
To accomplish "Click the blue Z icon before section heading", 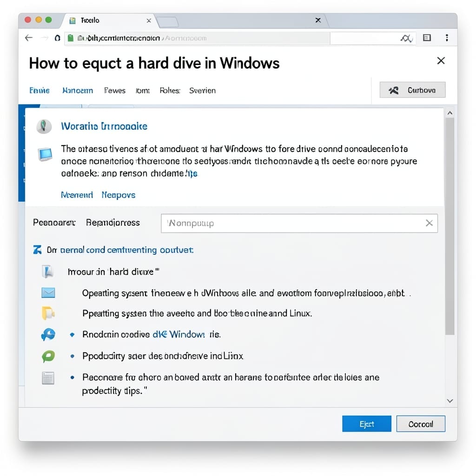I will point(37,250).
